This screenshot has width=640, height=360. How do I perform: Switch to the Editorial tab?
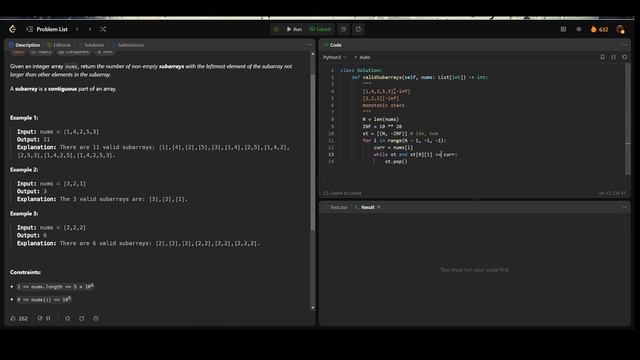click(59, 45)
